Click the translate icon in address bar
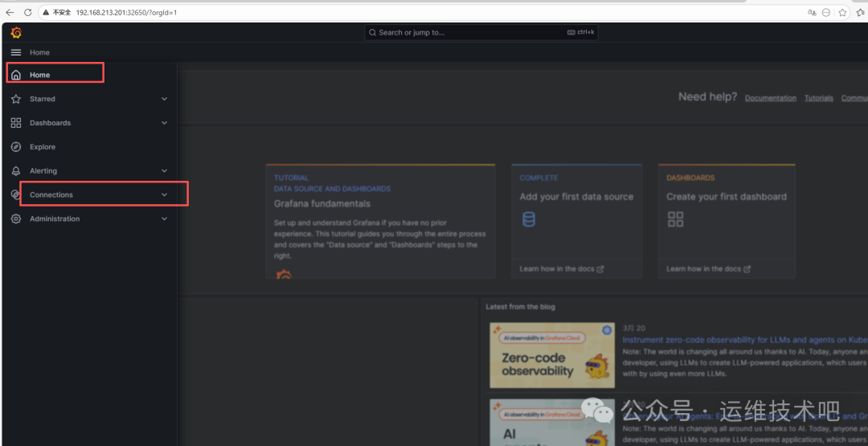 tap(812, 12)
